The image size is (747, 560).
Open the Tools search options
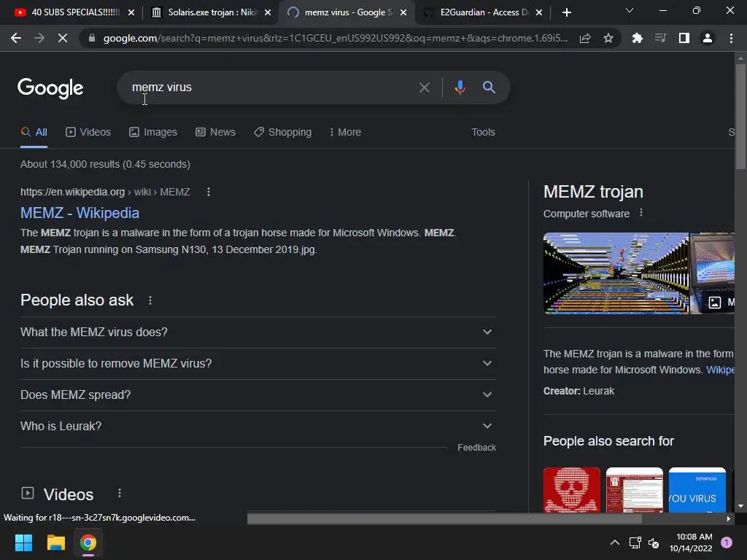point(483,132)
